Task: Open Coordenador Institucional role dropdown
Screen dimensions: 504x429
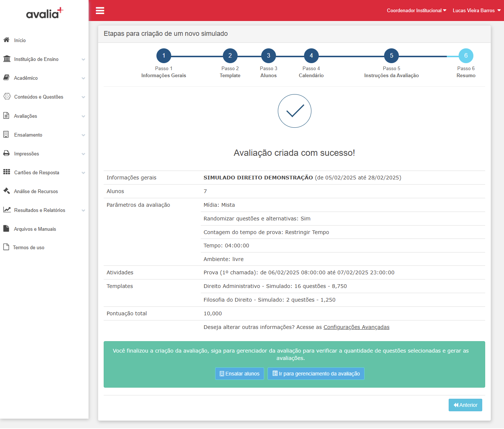Action: pos(417,10)
